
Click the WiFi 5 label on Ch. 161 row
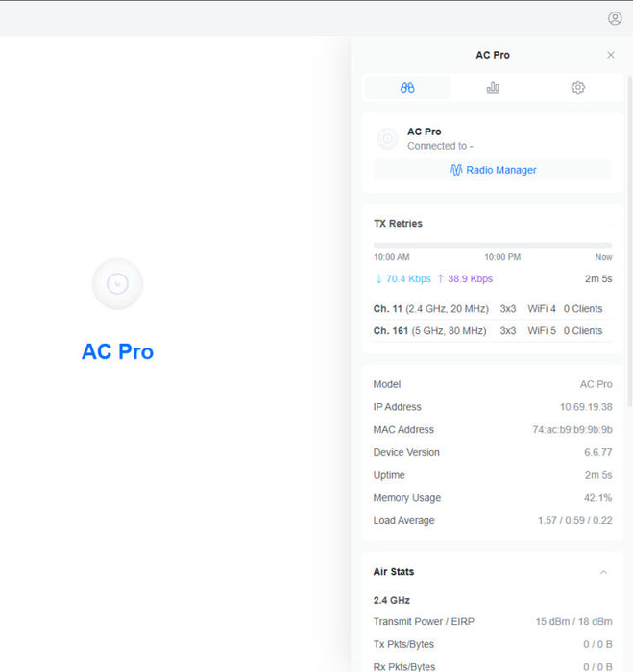[x=542, y=331]
